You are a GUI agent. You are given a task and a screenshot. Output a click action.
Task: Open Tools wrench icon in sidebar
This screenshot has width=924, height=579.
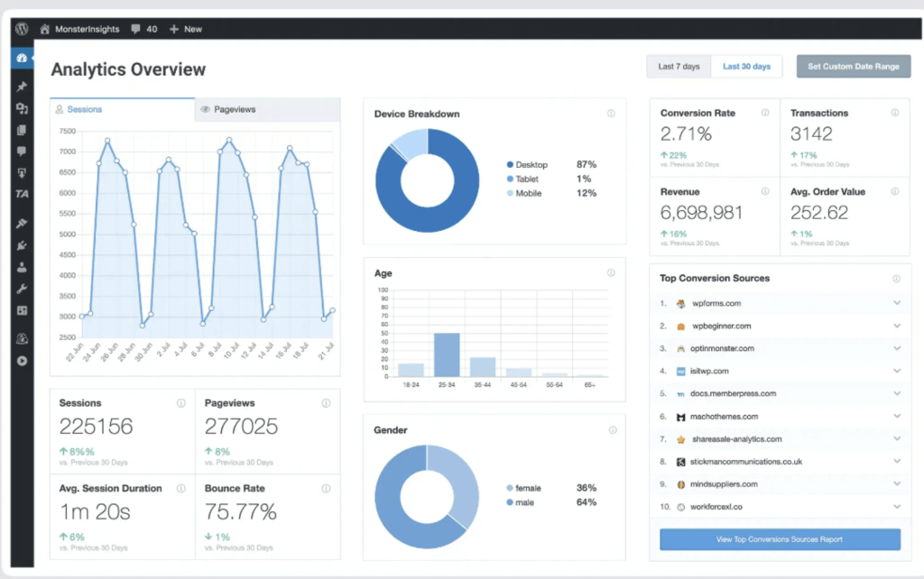[22, 289]
